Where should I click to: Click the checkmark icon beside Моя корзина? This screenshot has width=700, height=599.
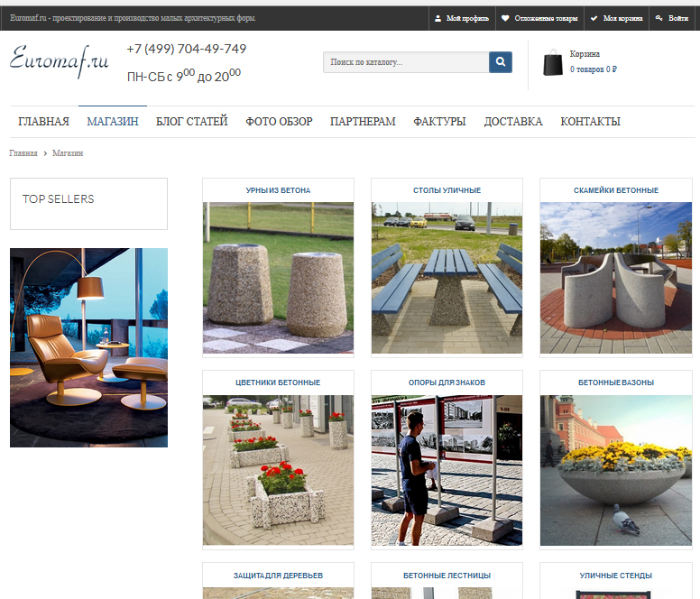point(594,18)
